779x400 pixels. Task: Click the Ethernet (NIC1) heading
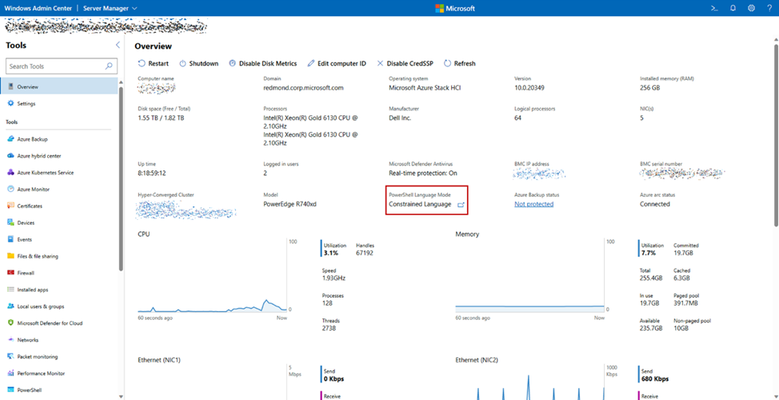159,359
